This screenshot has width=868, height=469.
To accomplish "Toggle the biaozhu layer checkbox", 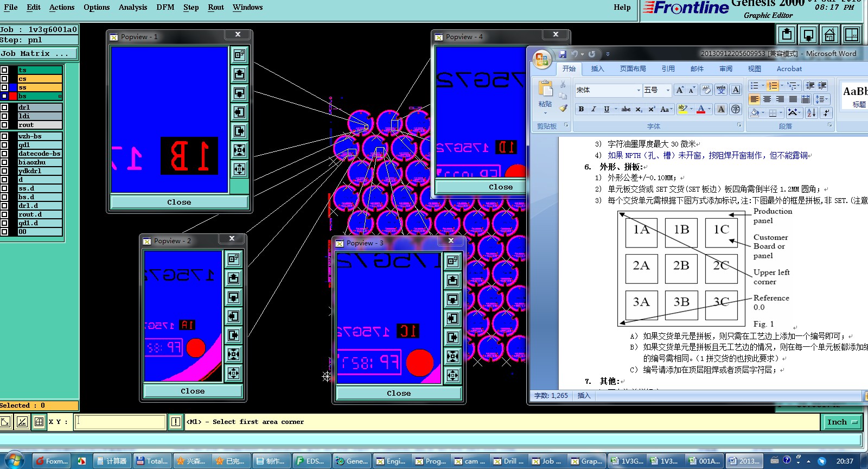I will pos(4,162).
